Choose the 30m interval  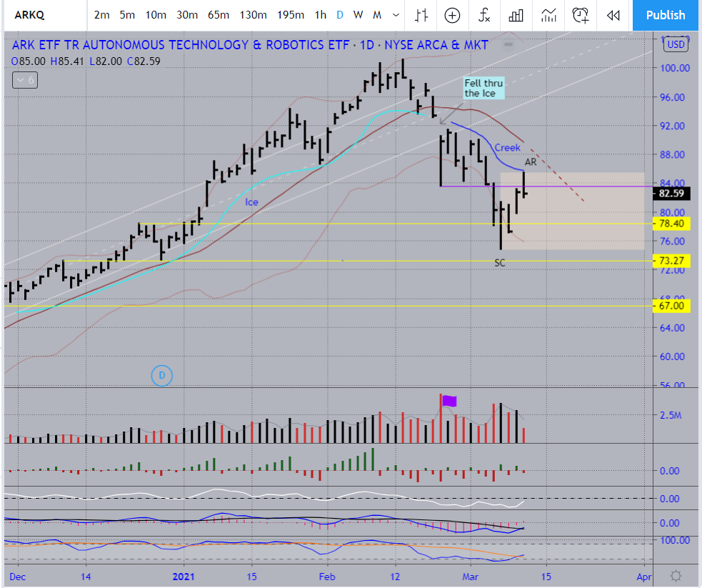tap(187, 15)
